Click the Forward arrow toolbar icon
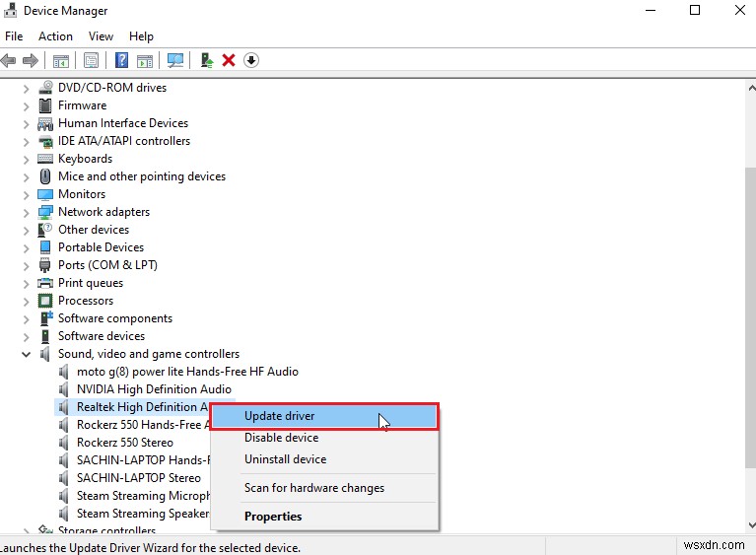 tap(31, 60)
